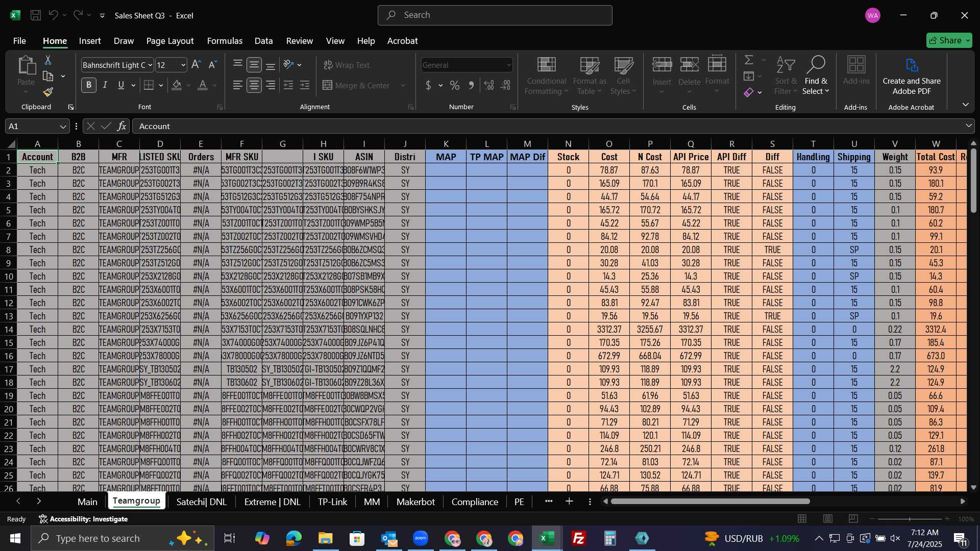Toggle Bold formatting
This screenshot has height=551, width=980.
pyautogui.click(x=89, y=85)
